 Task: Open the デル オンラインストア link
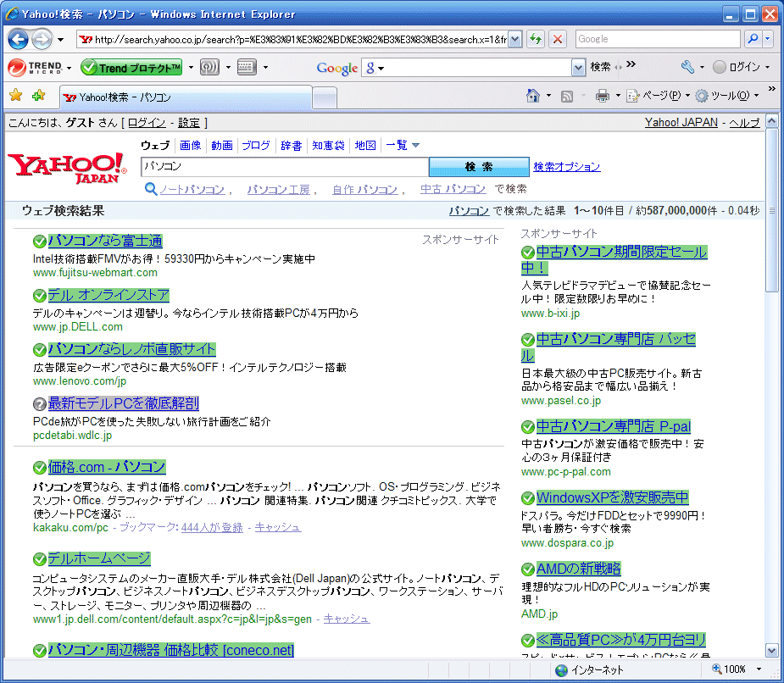(x=108, y=295)
